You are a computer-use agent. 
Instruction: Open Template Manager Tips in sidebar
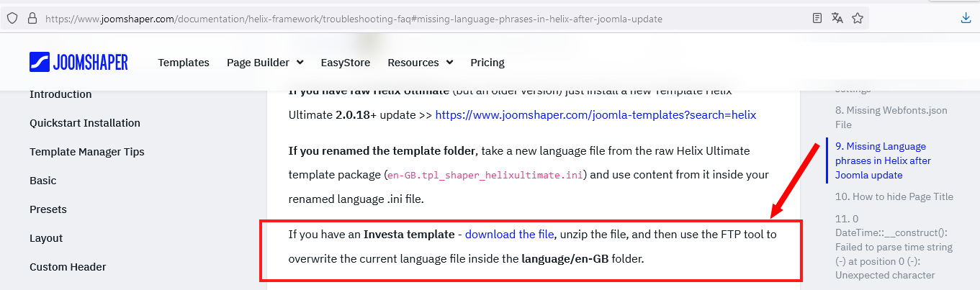click(87, 152)
